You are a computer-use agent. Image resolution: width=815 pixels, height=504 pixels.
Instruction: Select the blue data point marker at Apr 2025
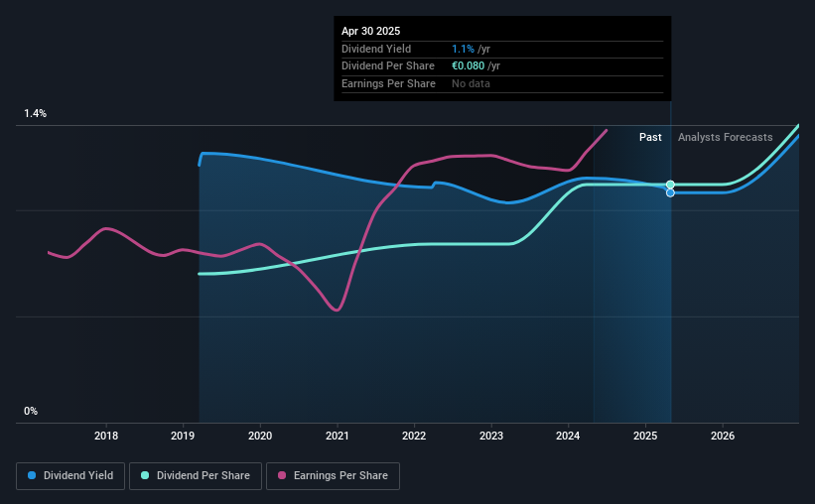670,192
